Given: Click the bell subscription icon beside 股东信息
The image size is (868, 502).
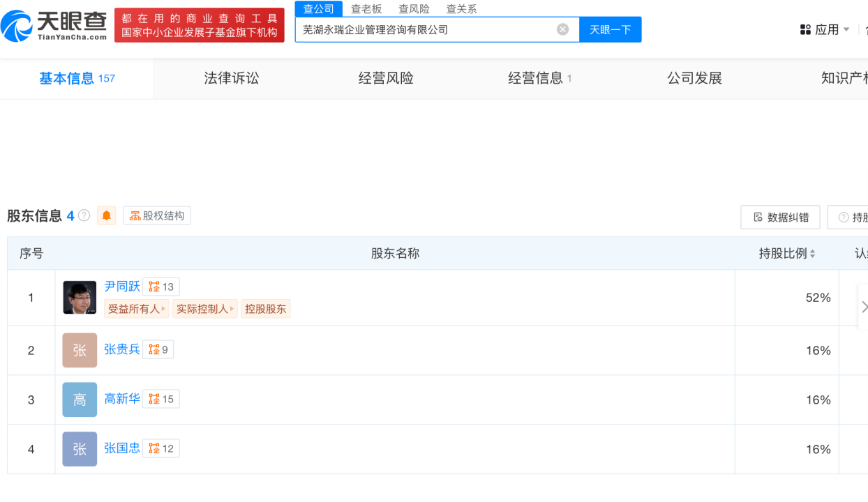Looking at the screenshot, I should click(x=106, y=215).
